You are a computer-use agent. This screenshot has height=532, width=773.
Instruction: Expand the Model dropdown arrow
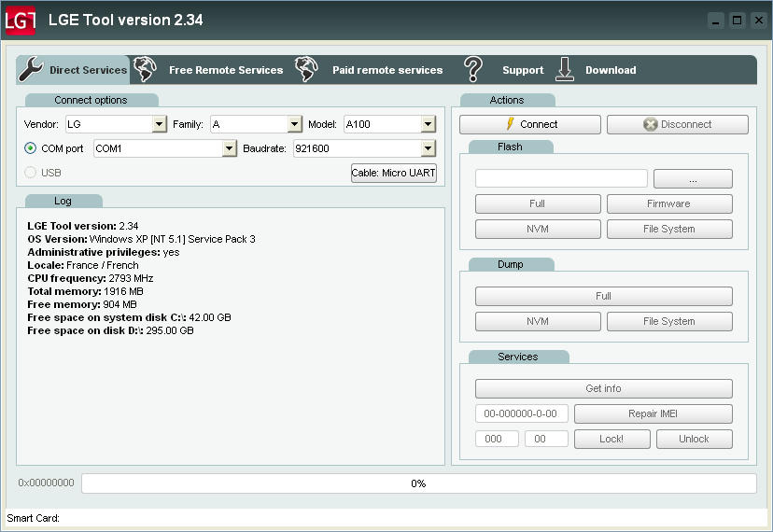coord(429,124)
